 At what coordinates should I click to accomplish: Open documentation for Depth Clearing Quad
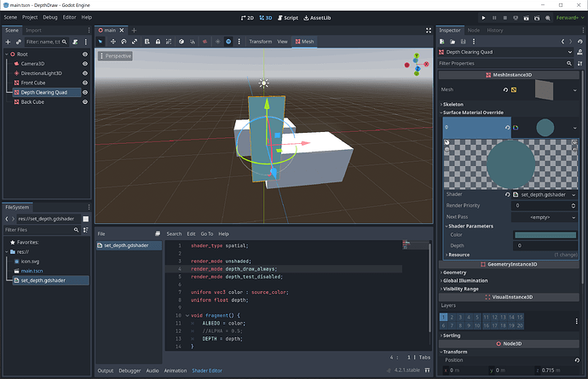click(579, 52)
